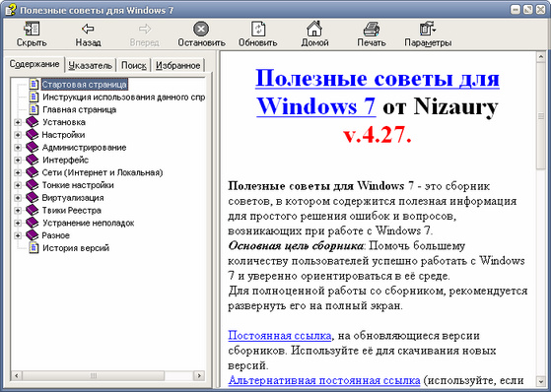The height and width of the screenshot is (392, 551).
Task: Switch to the Содержание tab
Action: point(34,64)
